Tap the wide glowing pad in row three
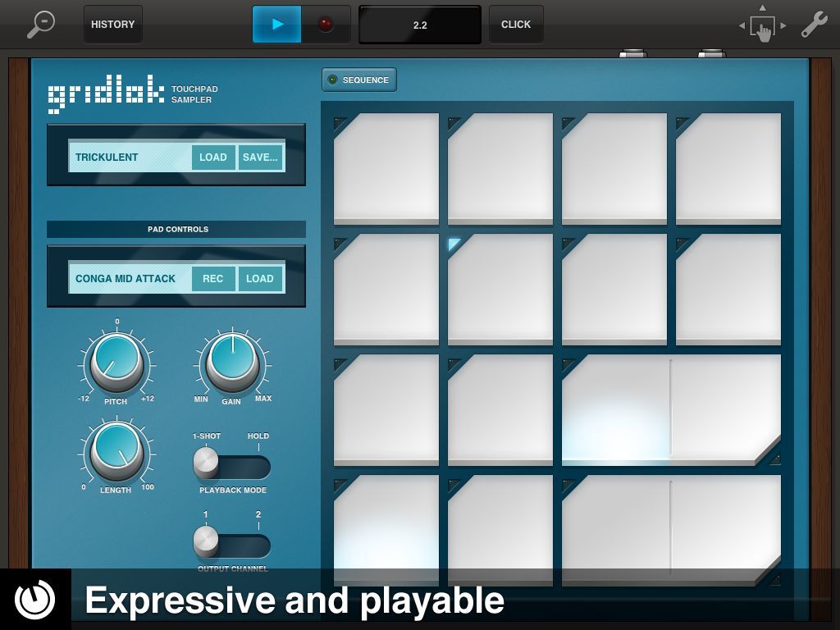The height and width of the screenshot is (630, 840). coord(671,410)
